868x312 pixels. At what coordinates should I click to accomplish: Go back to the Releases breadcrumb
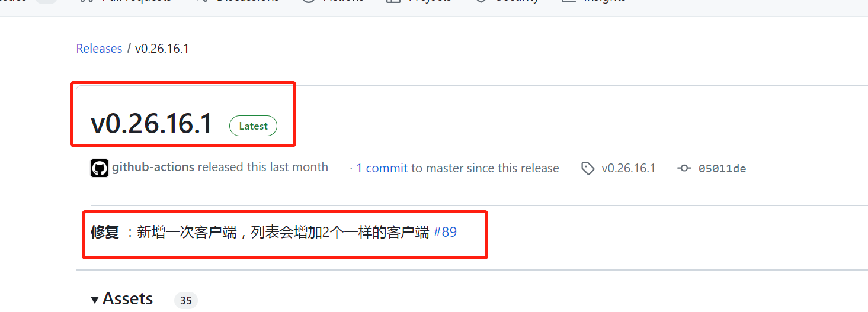coord(99,49)
